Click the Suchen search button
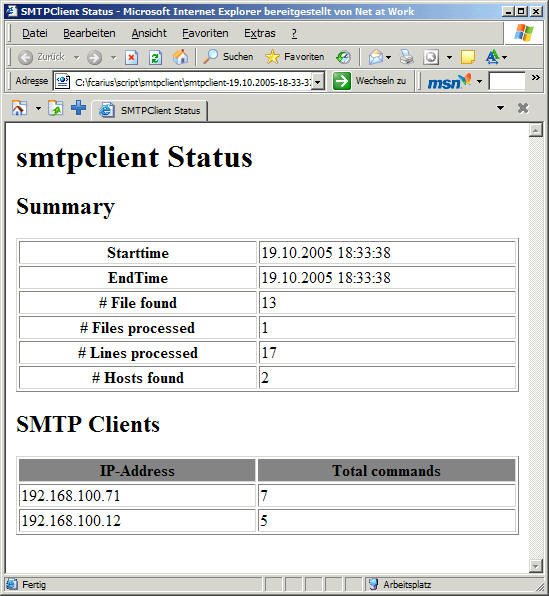Viewport: 549px width, 596px height. (x=228, y=57)
